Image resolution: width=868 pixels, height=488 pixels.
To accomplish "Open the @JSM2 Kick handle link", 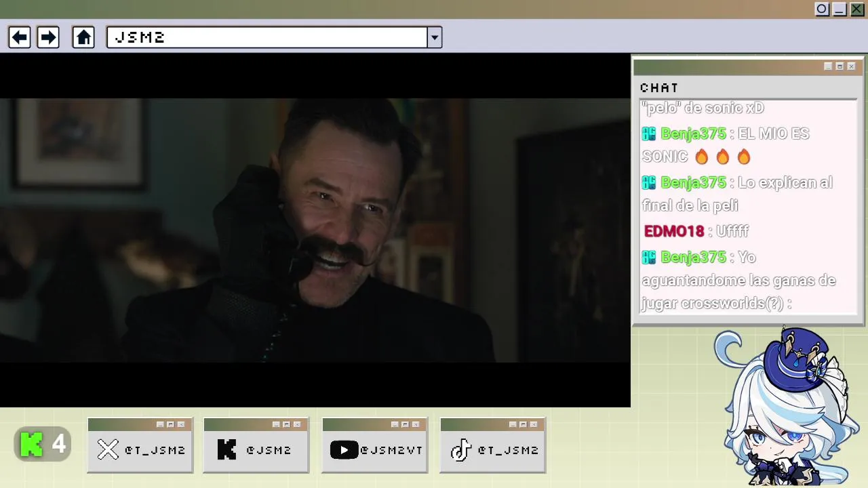I will coord(269,450).
